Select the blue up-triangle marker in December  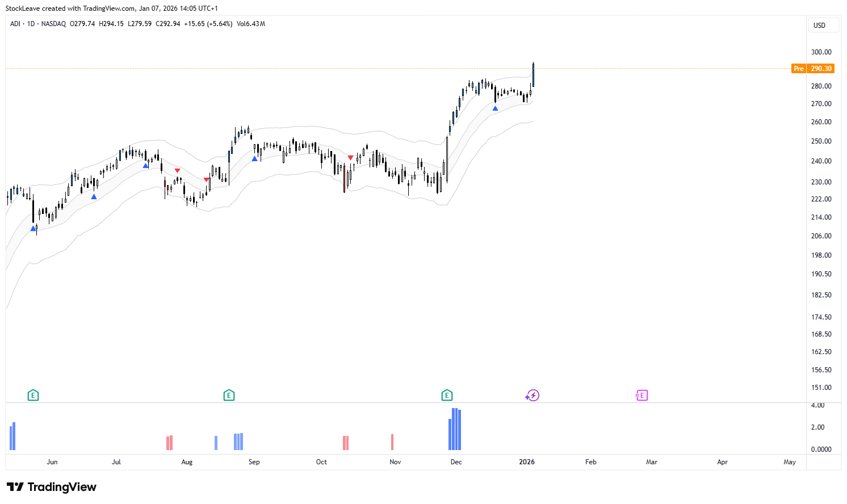[x=495, y=108]
